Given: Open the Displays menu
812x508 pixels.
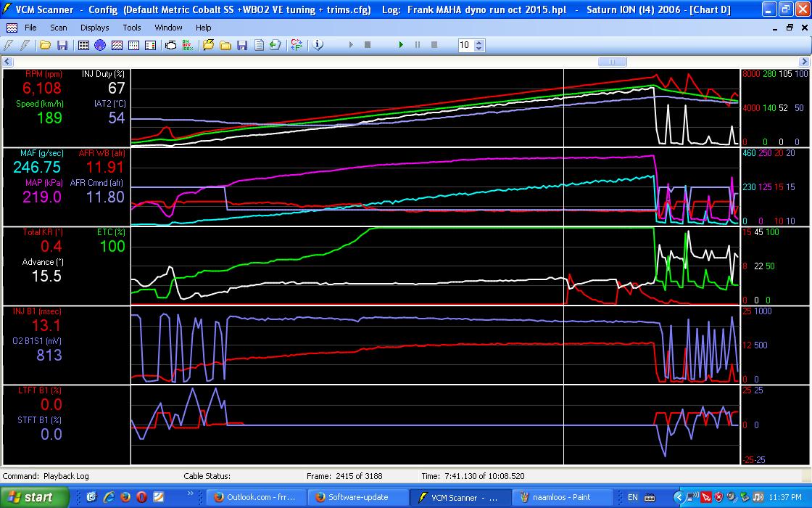Looking at the screenshot, I should click(x=95, y=28).
